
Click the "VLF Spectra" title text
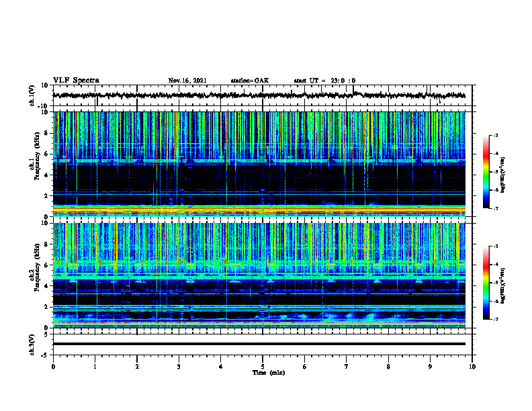click(x=76, y=81)
